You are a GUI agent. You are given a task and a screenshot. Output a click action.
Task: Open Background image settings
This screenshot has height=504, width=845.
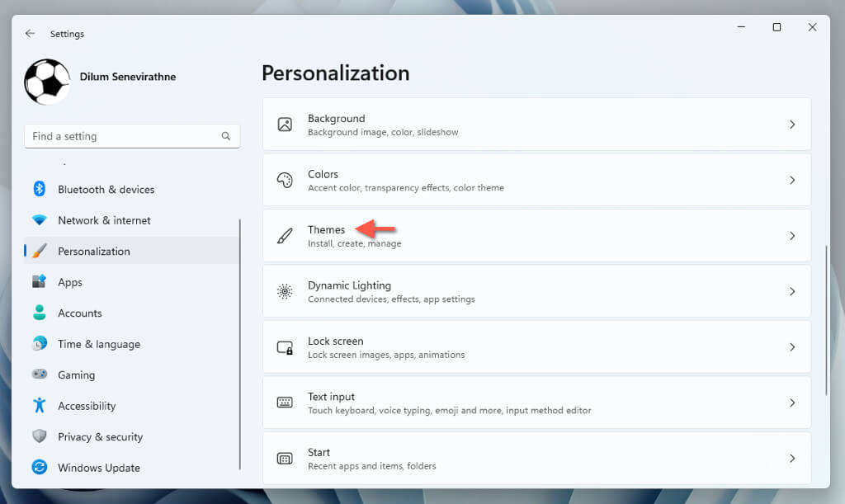(x=536, y=125)
